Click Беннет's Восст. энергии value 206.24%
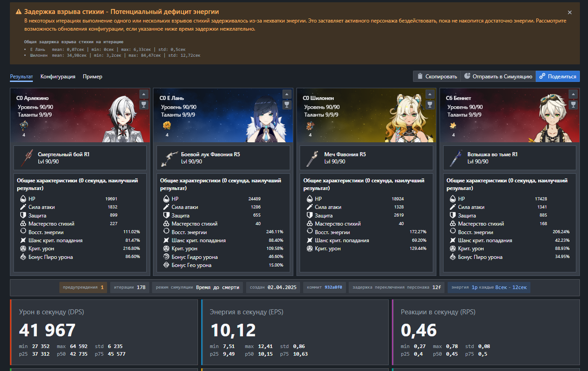The image size is (588, 371). coord(561,232)
